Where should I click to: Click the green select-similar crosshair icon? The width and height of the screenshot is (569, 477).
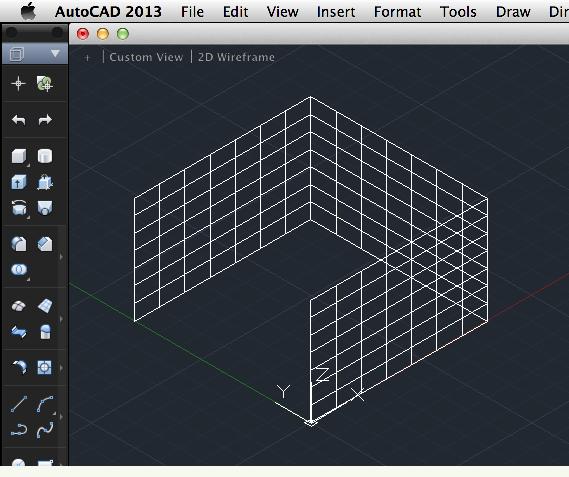(x=45, y=83)
